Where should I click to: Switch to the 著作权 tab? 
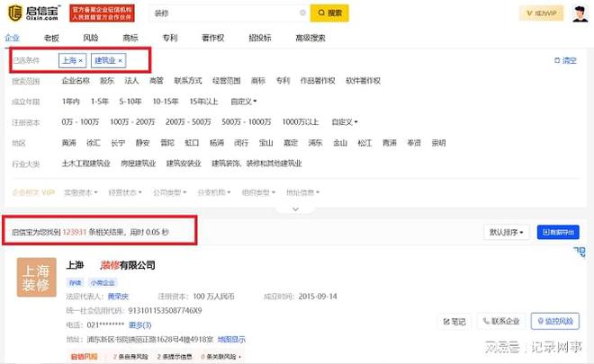tap(212, 38)
